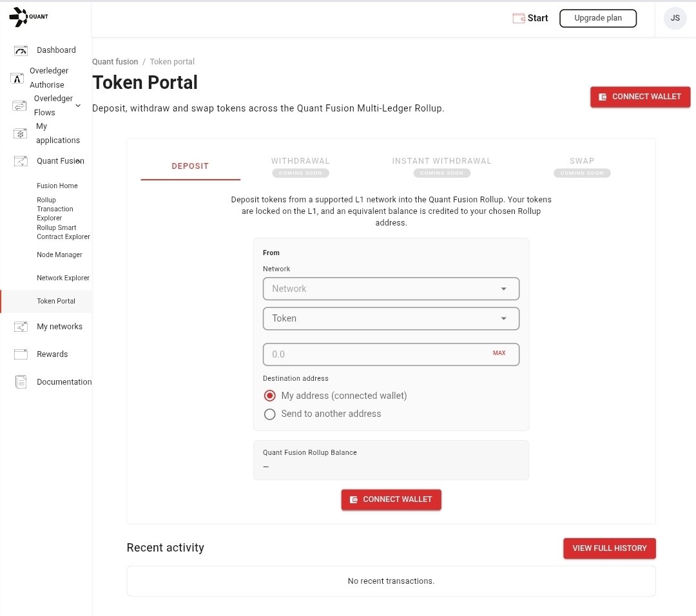Switch to the Deposit tab
This screenshot has width=696, height=616.
click(x=190, y=166)
